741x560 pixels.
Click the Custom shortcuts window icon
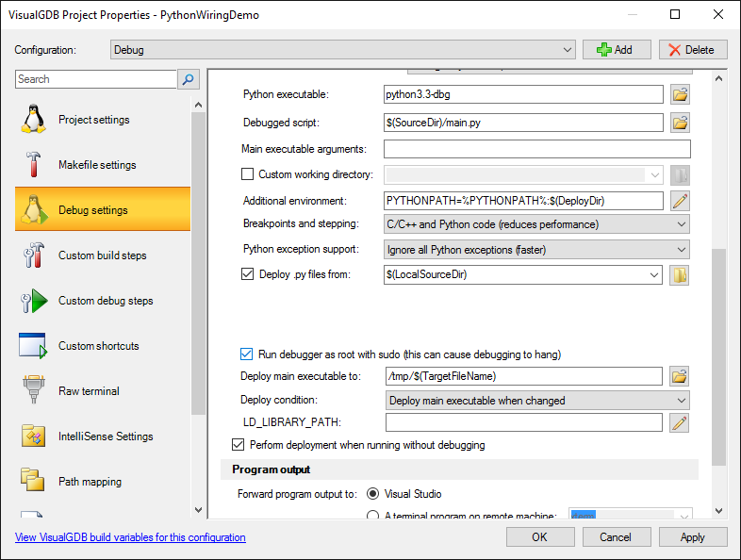(x=33, y=345)
